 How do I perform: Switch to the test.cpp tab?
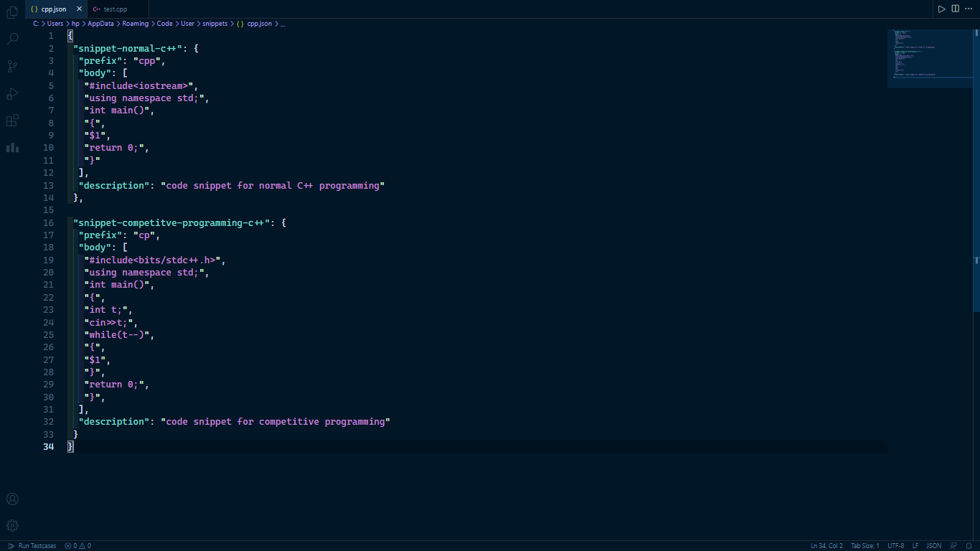[115, 9]
